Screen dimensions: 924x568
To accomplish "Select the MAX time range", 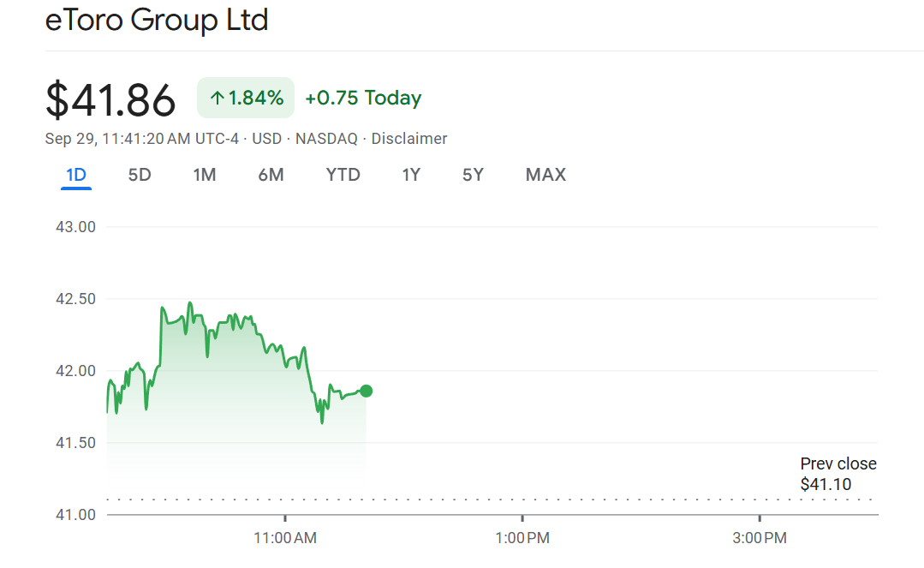I will click(545, 175).
